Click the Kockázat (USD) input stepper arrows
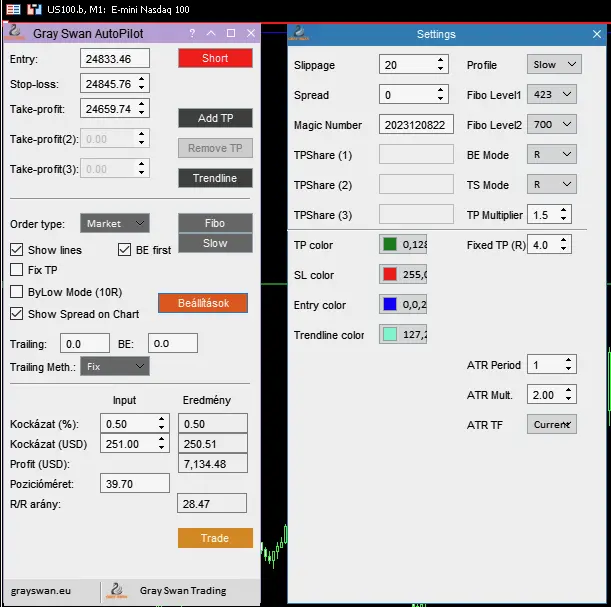Viewport: 611px width, 607px height. click(161, 444)
